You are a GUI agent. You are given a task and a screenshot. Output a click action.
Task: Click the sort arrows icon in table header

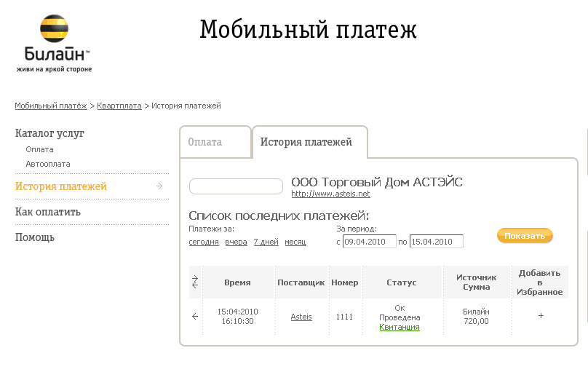[194, 282]
